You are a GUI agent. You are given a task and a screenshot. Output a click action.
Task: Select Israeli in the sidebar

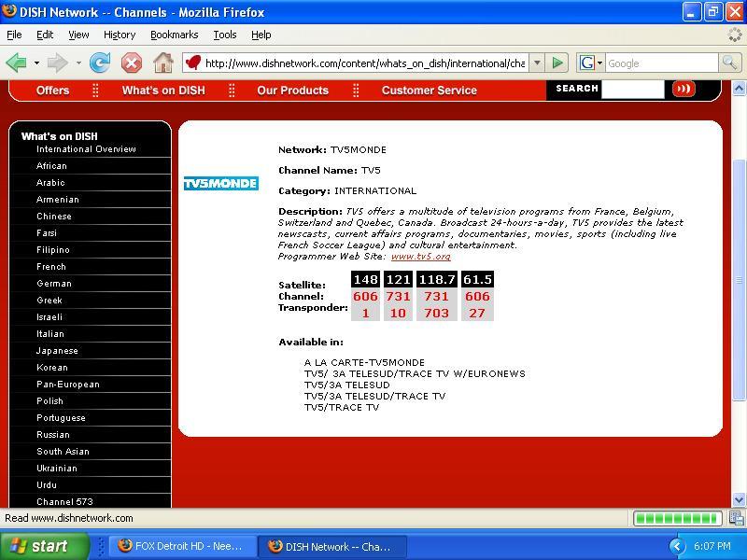(x=49, y=317)
